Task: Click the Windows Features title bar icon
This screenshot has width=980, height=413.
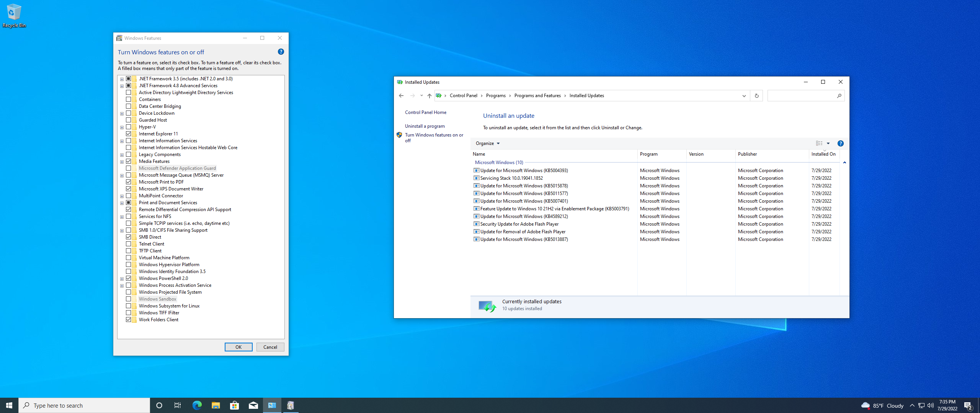Action: pos(119,38)
